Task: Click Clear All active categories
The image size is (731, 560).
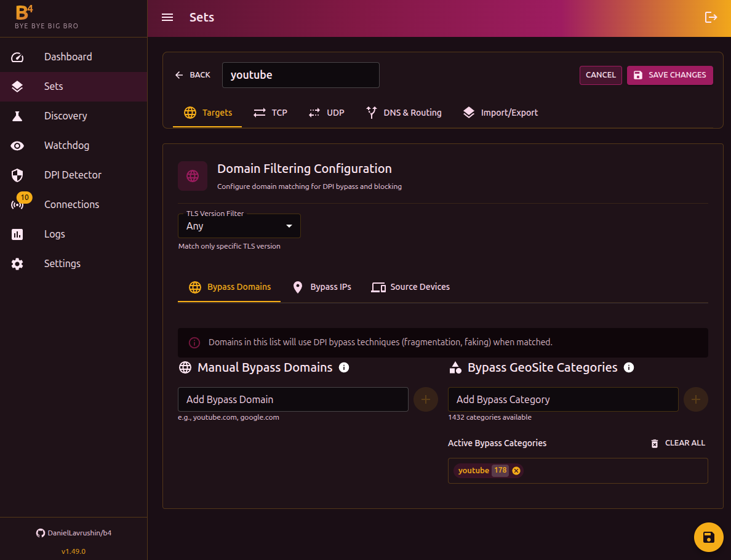Action: click(677, 443)
